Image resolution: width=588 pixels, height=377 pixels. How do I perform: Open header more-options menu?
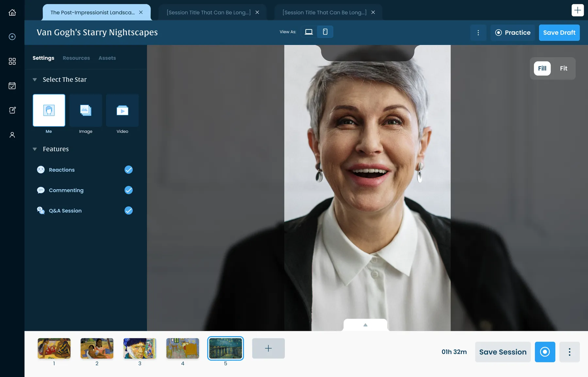pyautogui.click(x=478, y=33)
